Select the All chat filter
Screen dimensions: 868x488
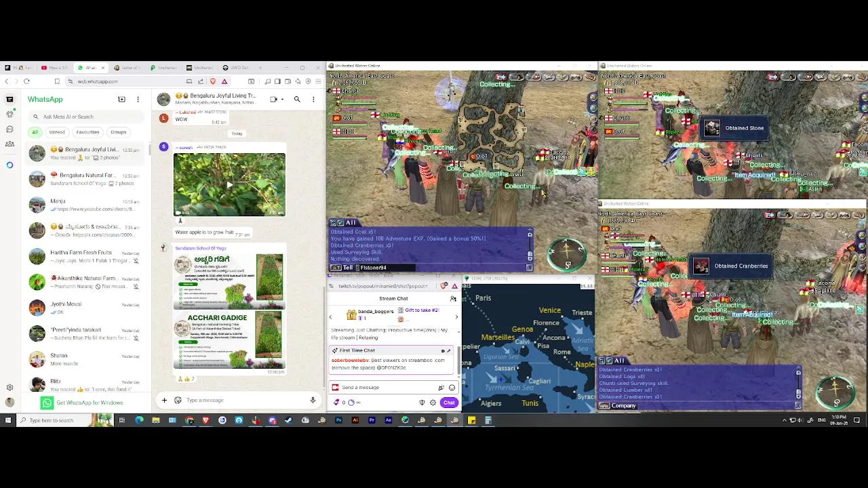pyautogui.click(x=35, y=132)
